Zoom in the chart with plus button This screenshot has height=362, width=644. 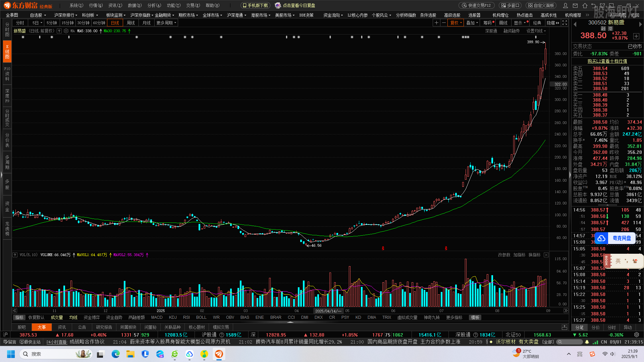point(436,23)
